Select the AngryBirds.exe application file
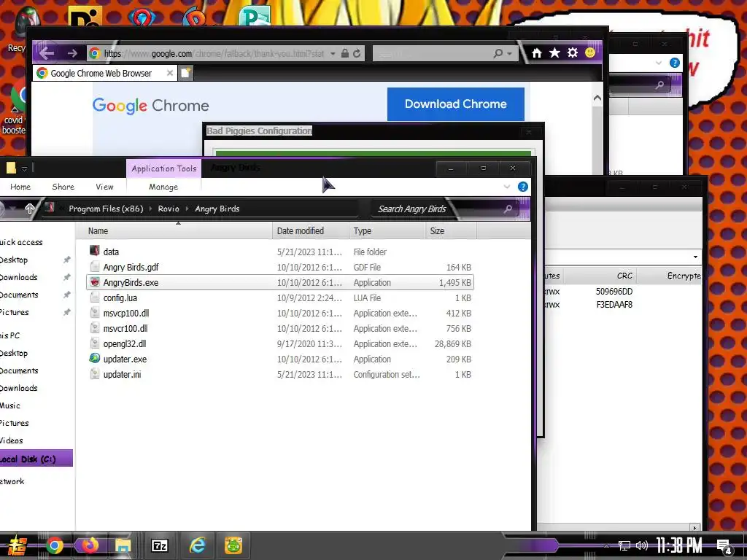Viewport: 747px width, 560px height. (279, 282)
